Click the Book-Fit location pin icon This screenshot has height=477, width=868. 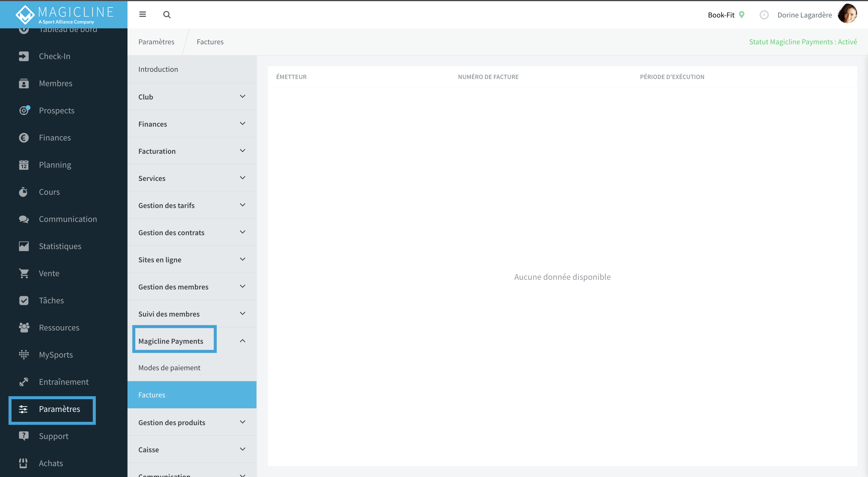[x=742, y=14]
